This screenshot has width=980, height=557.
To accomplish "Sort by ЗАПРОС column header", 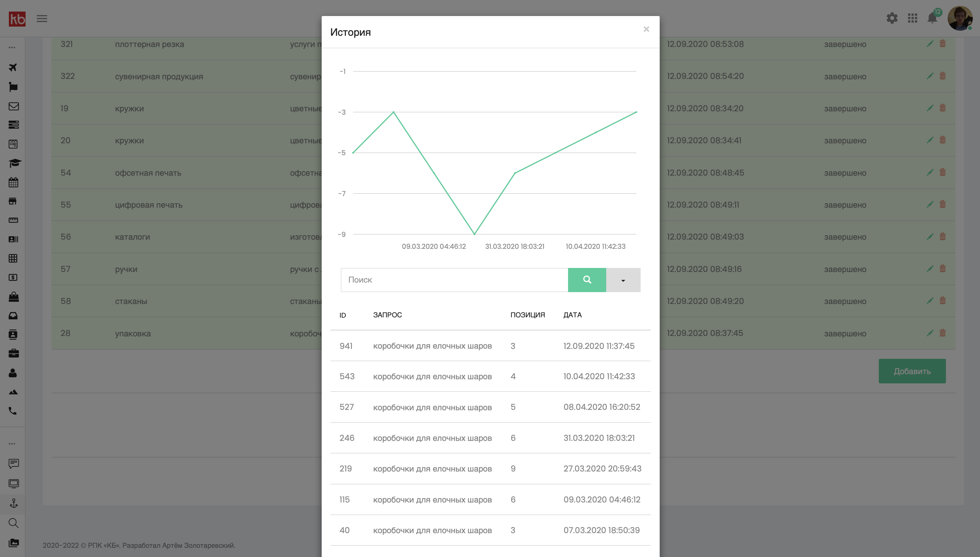I will (387, 315).
